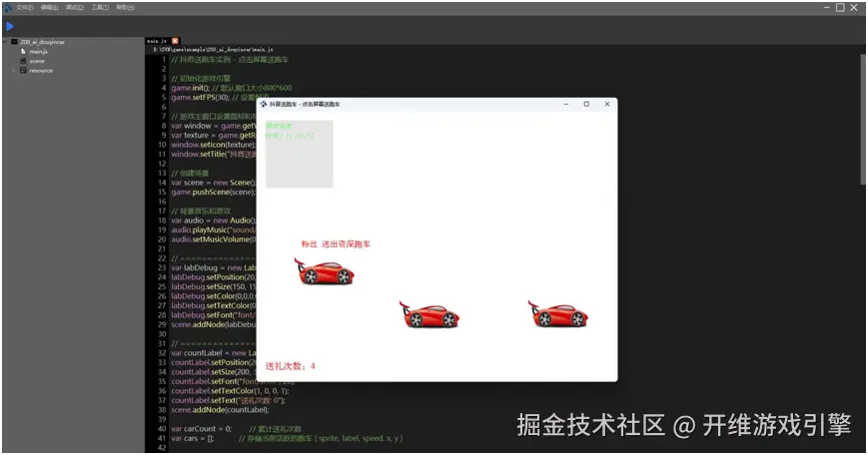Open the 帮助 menu
868x455 pixels.
[126, 7]
